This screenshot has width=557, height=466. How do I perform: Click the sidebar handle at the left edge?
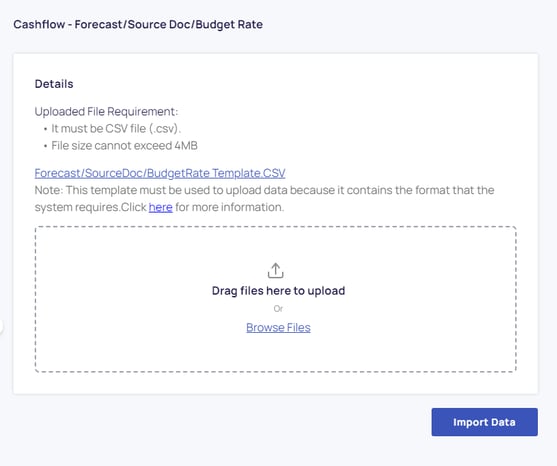tap(1, 326)
